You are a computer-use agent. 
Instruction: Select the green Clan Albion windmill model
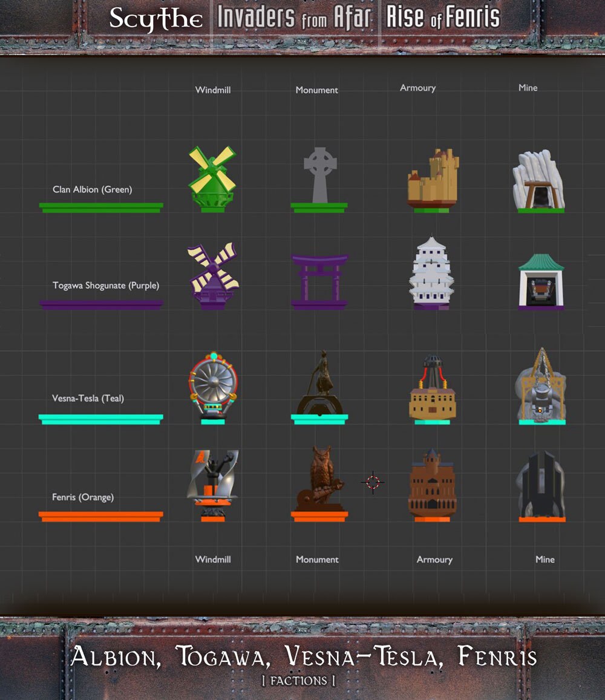coord(212,178)
